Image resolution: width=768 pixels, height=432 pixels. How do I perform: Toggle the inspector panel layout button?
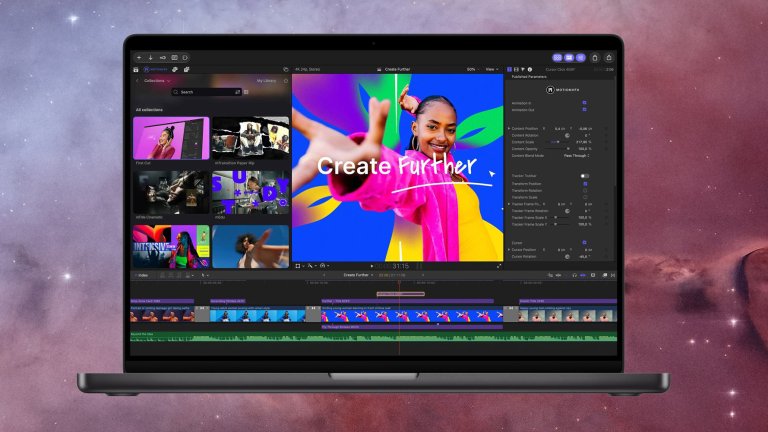click(580, 58)
